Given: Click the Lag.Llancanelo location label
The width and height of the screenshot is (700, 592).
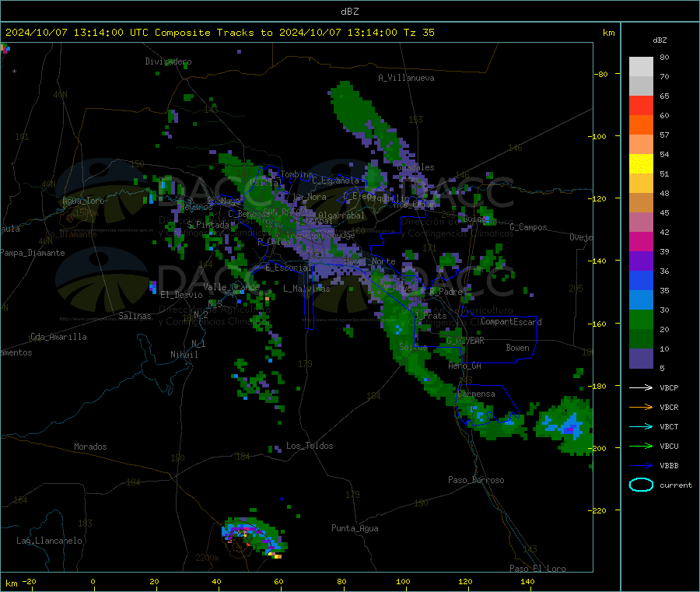Looking at the screenshot, I should click(x=49, y=541).
